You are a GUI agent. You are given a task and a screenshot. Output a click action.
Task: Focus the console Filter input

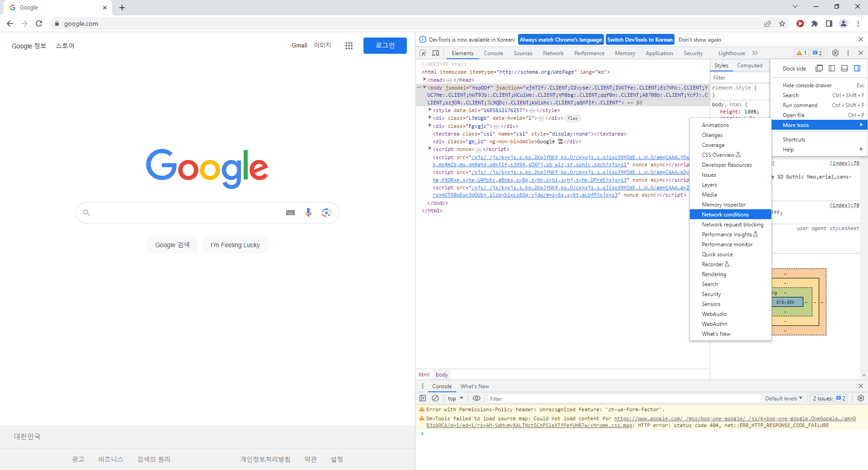pos(624,399)
